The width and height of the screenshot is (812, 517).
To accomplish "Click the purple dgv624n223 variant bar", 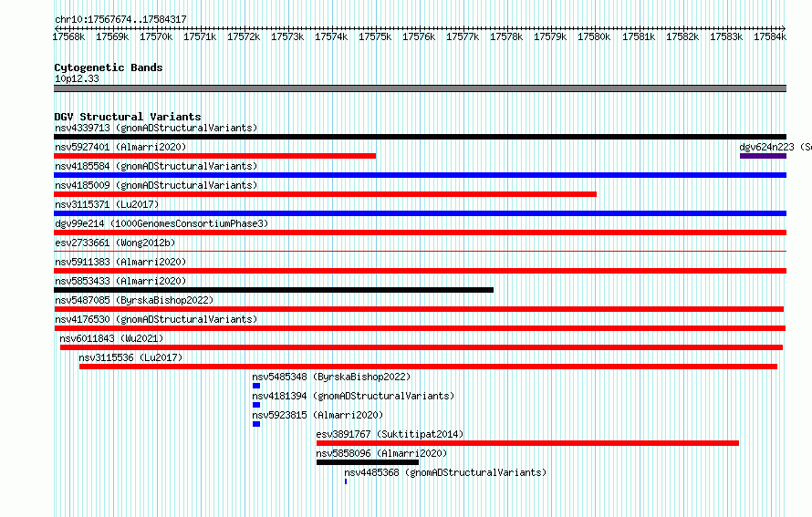I will pos(764,156).
